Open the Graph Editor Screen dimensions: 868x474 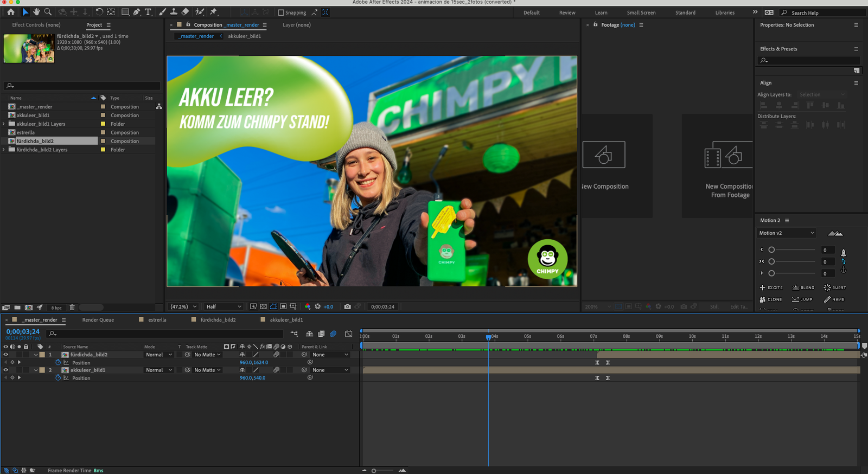348,334
